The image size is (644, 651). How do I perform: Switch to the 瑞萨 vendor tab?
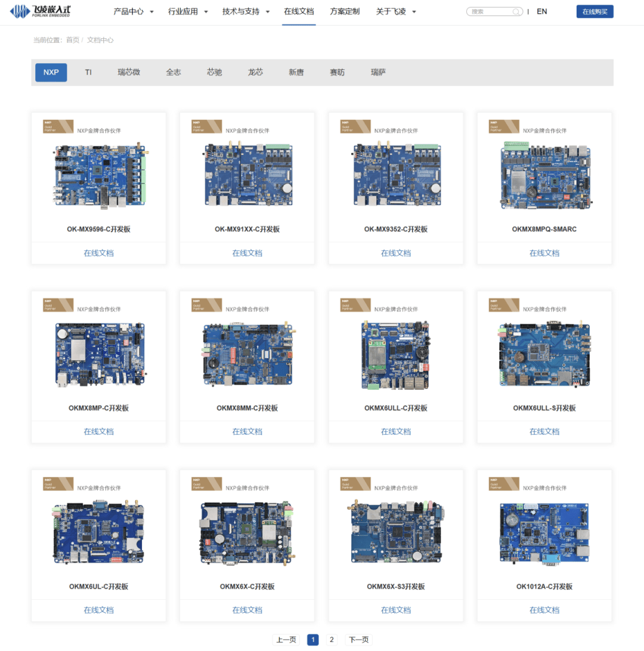[378, 72]
